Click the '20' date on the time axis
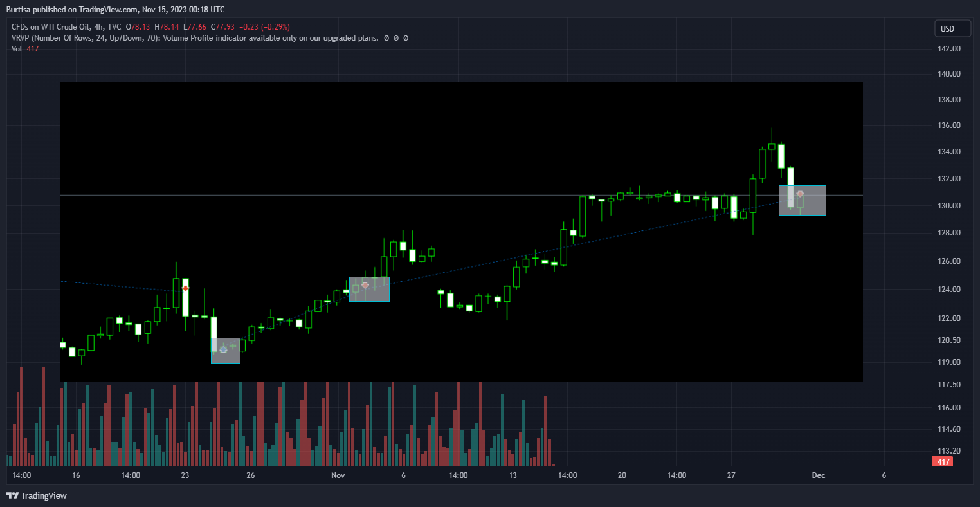This screenshot has height=507, width=980. pyautogui.click(x=622, y=475)
